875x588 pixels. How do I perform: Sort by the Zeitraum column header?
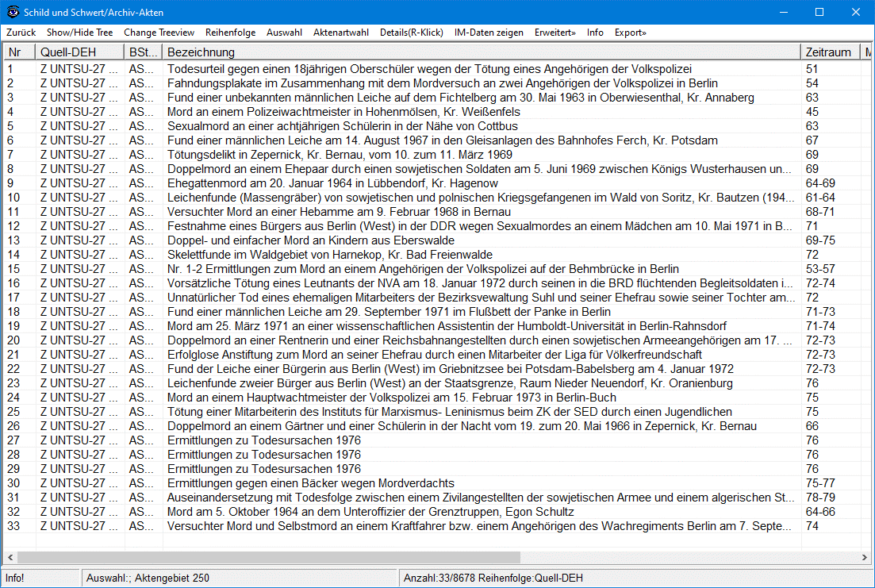tap(831, 52)
